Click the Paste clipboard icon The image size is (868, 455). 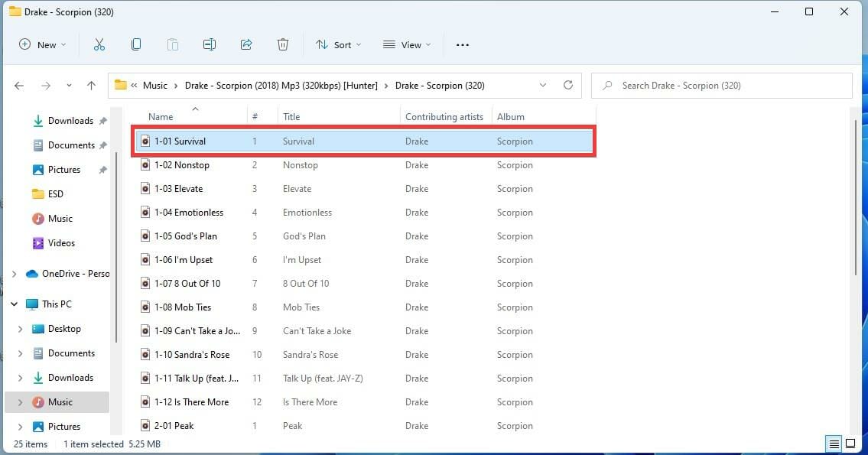coord(173,45)
